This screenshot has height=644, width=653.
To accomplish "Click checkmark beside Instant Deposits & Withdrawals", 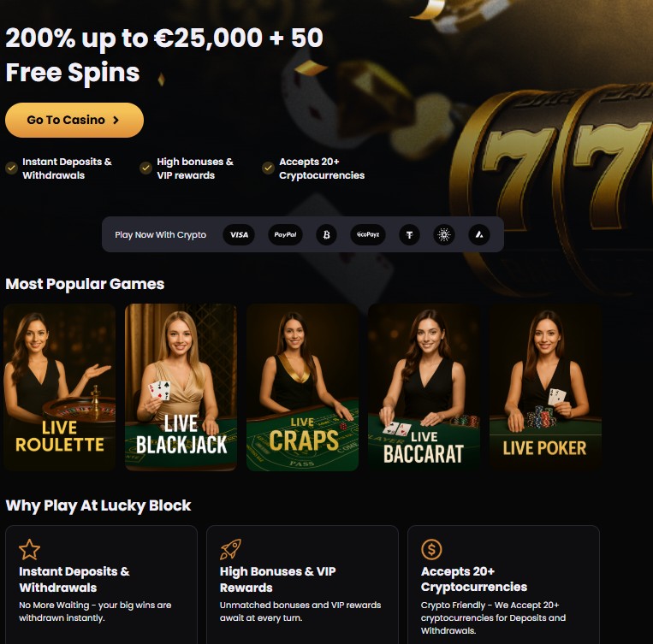I will pyautogui.click(x=11, y=168).
